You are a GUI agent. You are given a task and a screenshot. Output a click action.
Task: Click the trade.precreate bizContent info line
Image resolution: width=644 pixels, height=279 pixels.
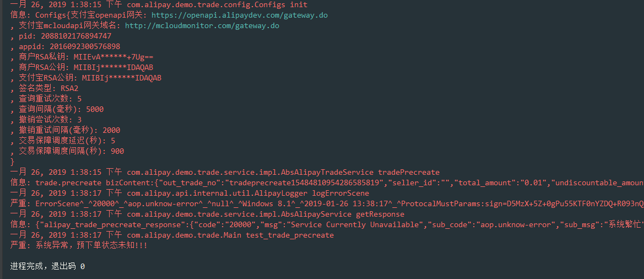(325, 183)
